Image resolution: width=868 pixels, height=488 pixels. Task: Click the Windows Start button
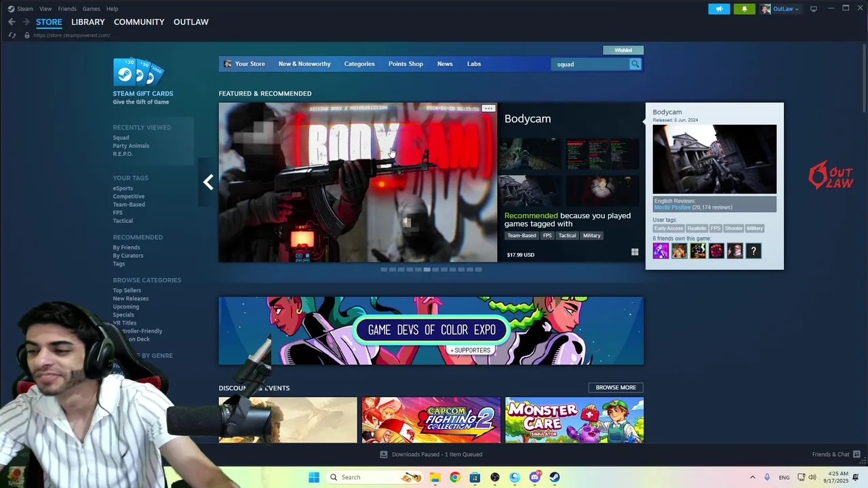tap(314, 477)
